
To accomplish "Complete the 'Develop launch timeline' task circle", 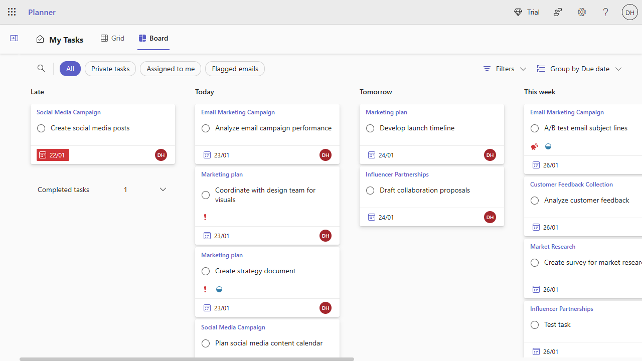I will (370, 128).
